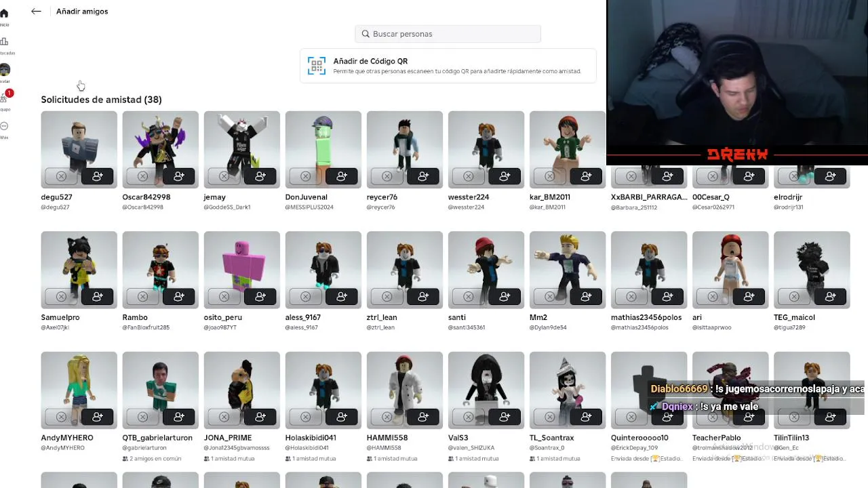868x488 pixels.
Task: Accept friend request from HAMMI558
Action: click(x=423, y=417)
